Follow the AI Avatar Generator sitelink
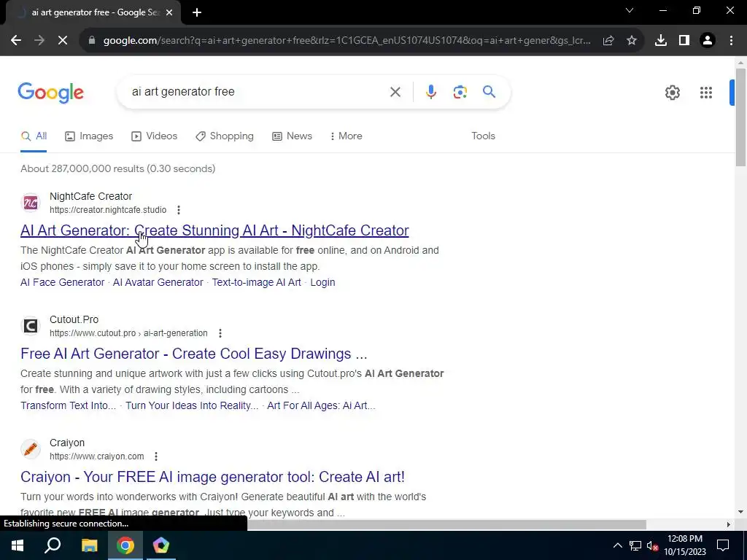The image size is (747, 560). [158, 282]
